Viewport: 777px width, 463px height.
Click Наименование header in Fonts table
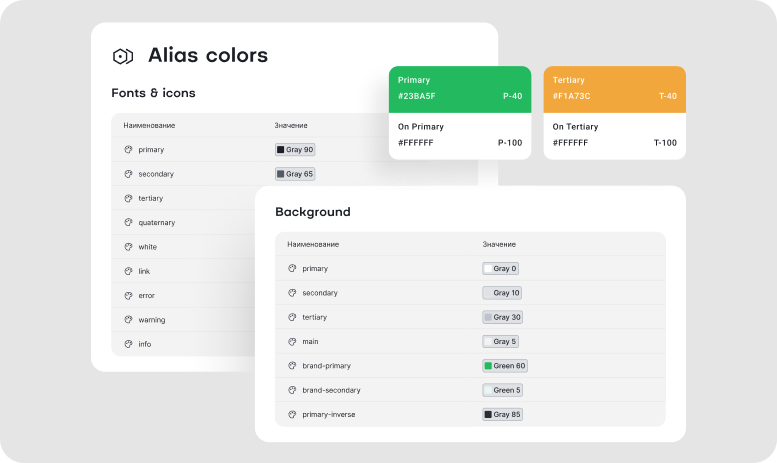pyautogui.click(x=149, y=125)
